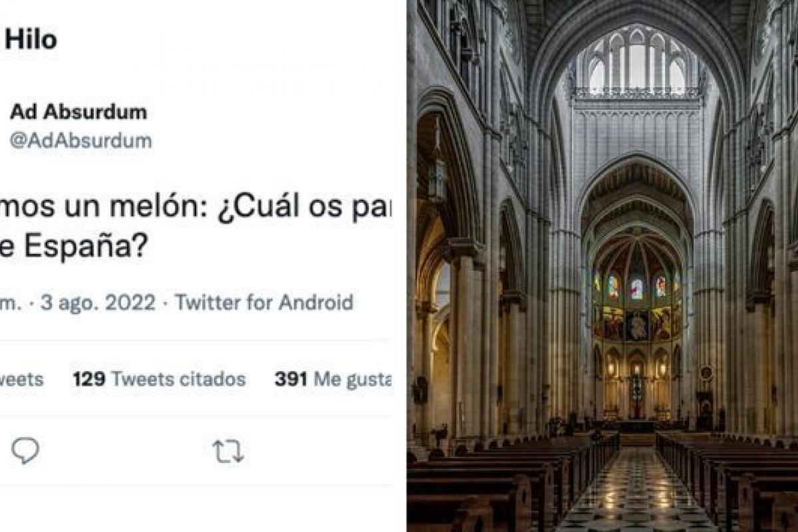The height and width of the screenshot is (532, 798).
Task: Click the checkered central aisle floor
Action: 636,492
